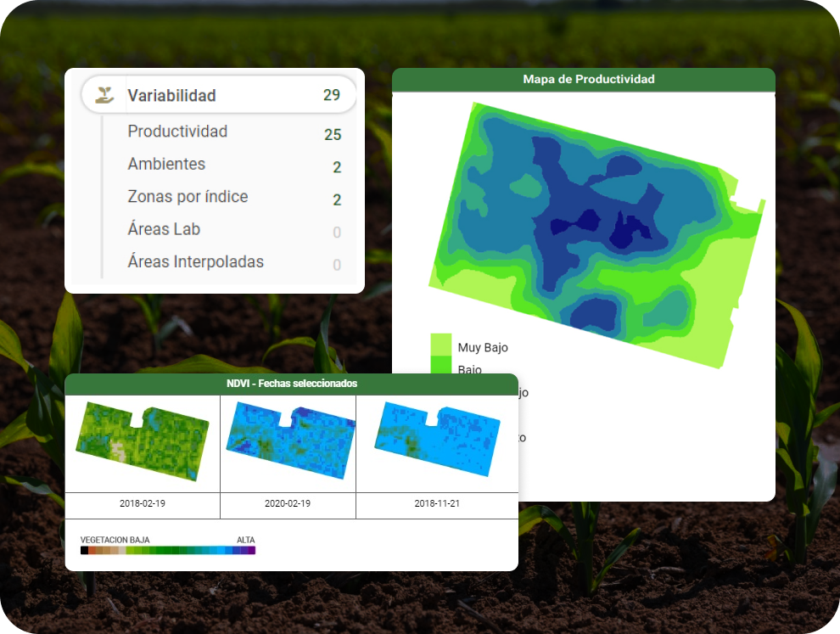840x634 pixels.
Task: Open Áreas Interpoladas entry
Action: [x=195, y=262]
